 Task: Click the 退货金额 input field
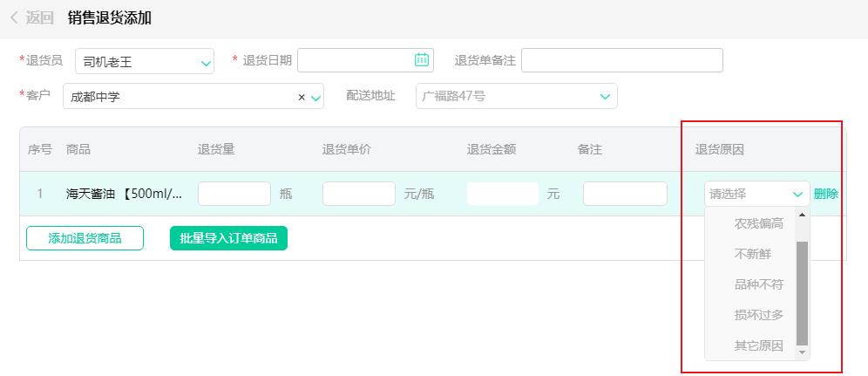(503, 194)
